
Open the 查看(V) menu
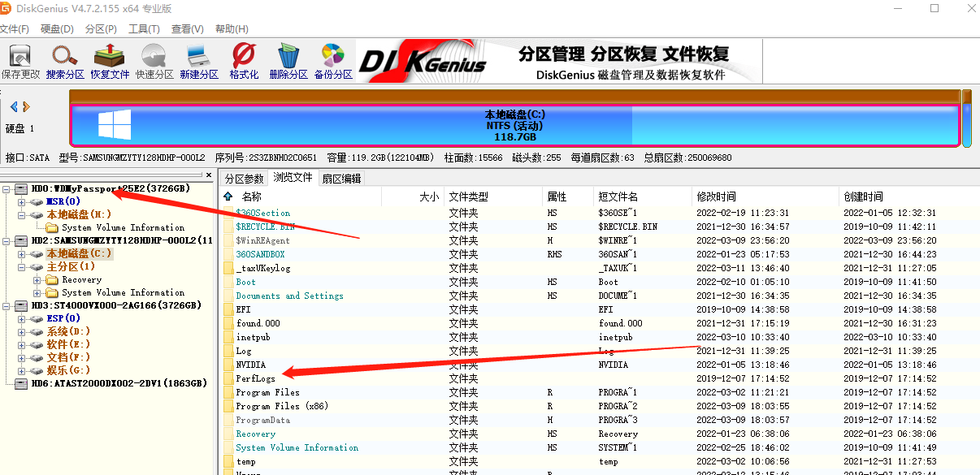(188, 29)
